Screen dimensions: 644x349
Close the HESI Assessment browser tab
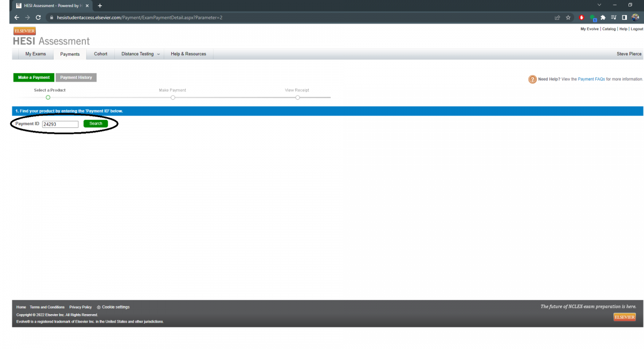[x=87, y=5]
